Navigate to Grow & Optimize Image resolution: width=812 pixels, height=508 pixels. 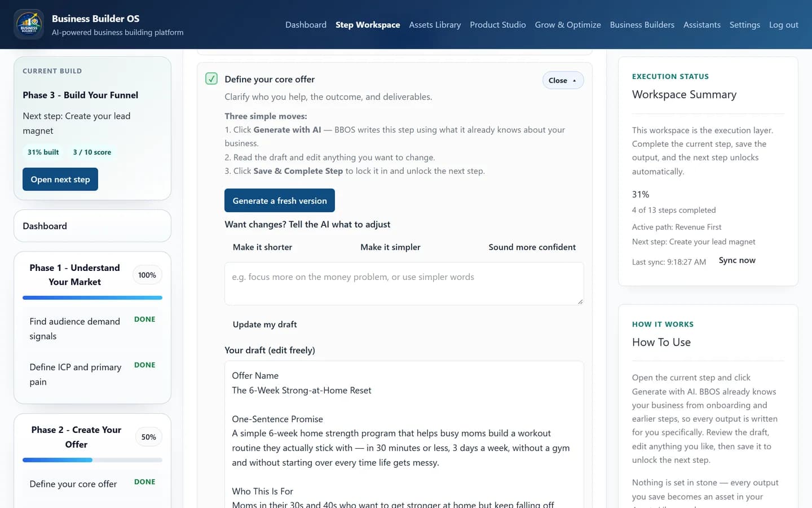(x=568, y=25)
